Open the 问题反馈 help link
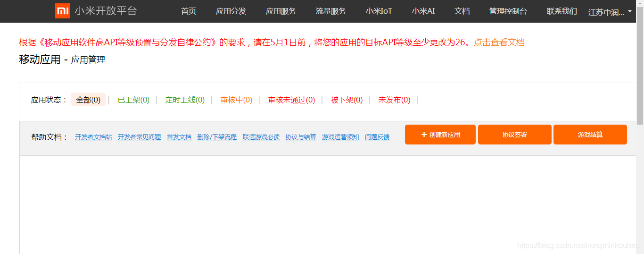This screenshot has height=254, width=644. 377,137
